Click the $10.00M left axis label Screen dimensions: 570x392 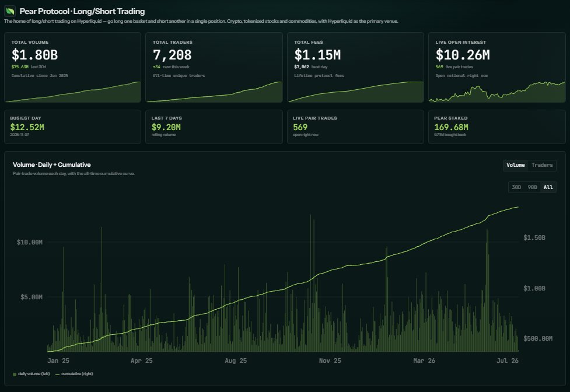click(29, 242)
